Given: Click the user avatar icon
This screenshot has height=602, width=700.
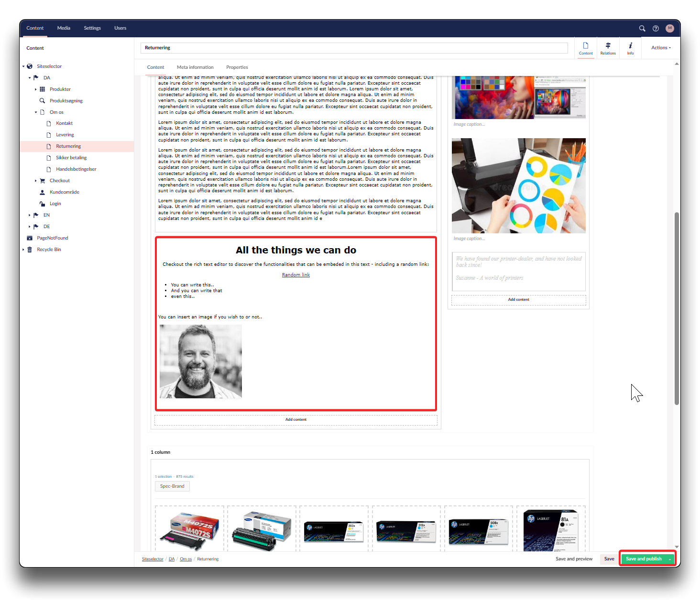Looking at the screenshot, I should pos(669,28).
